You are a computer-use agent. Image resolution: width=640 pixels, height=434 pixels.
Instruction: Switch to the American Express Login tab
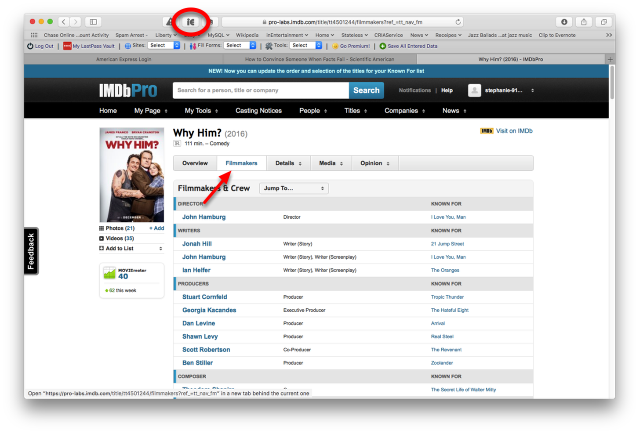[x=124, y=59]
